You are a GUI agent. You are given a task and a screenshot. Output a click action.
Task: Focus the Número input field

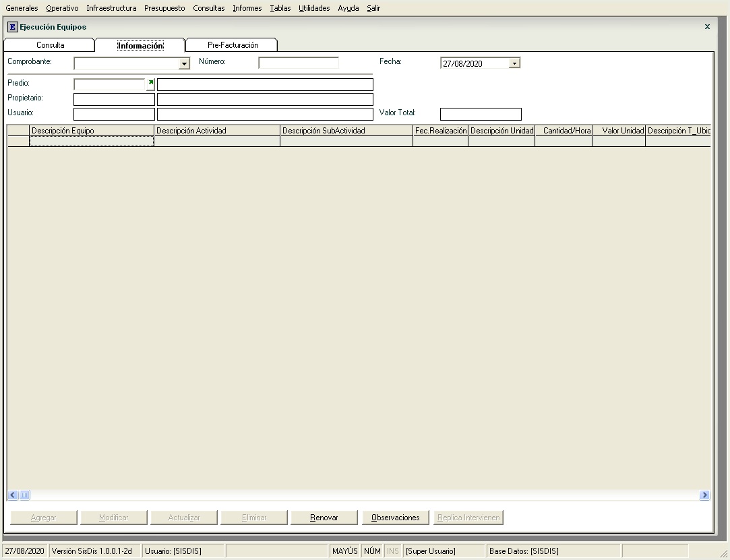coord(299,63)
